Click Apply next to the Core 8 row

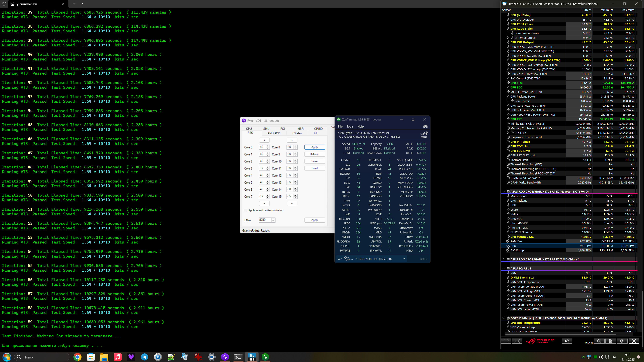pyautogui.click(x=314, y=147)
